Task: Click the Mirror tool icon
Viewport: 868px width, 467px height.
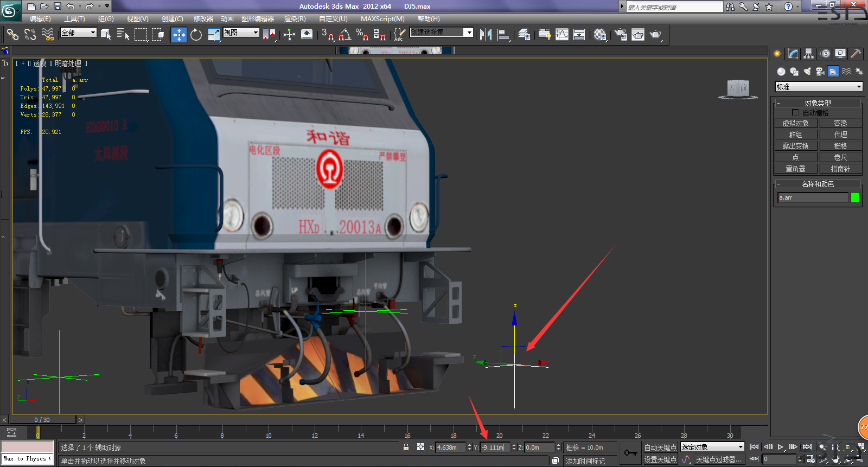Action: (486, 35)
